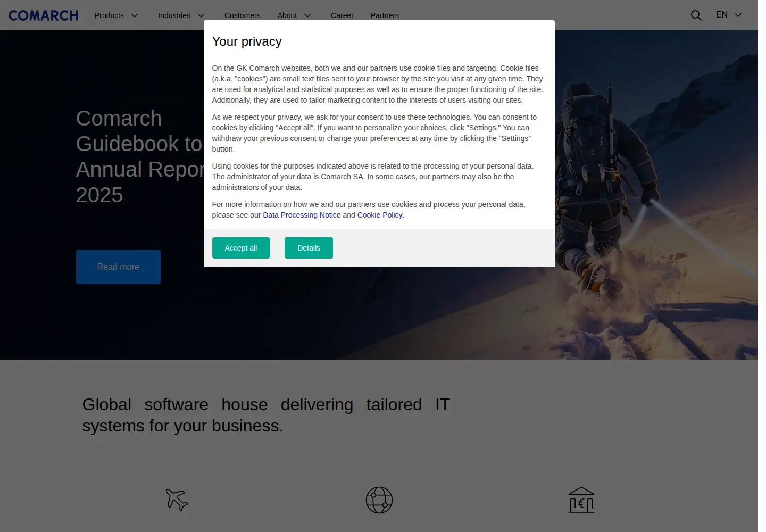Open the EN language dropdown

tap(729, 15)
